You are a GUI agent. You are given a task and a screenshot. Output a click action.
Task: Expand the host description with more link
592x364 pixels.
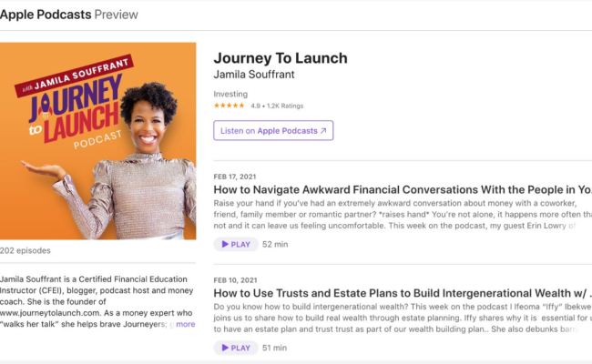186,324
